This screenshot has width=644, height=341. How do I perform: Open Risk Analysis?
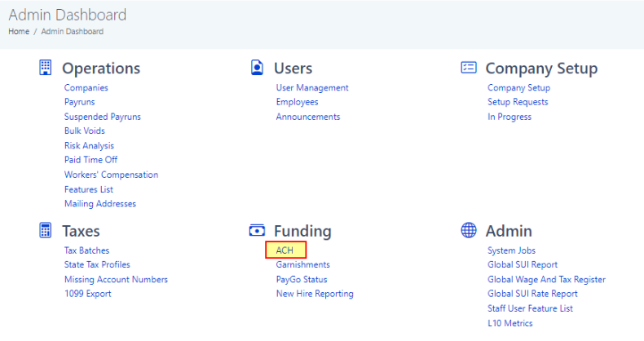click(89, 145)
